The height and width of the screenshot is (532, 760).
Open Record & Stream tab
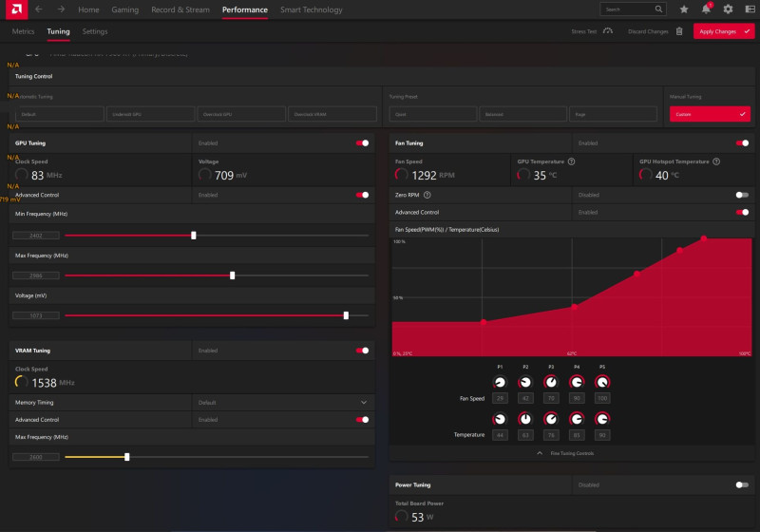[180, 9]
